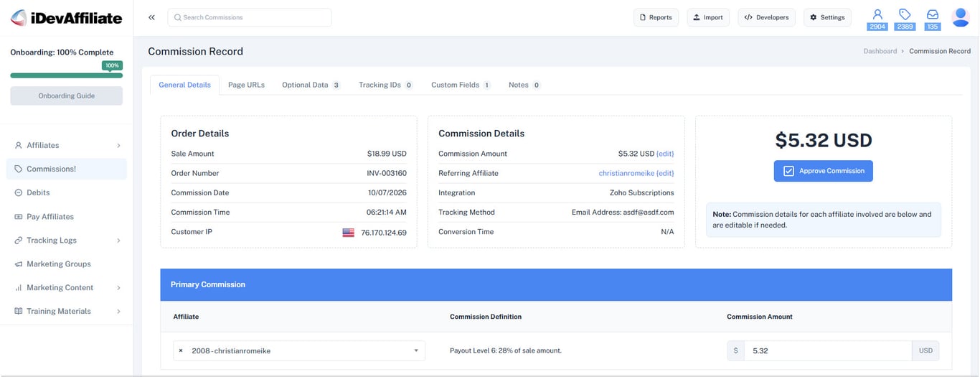The height and width of the screenshot is (377, 980).
Task: Click the Pay Affiliates money icon
Action: point(19,216)
